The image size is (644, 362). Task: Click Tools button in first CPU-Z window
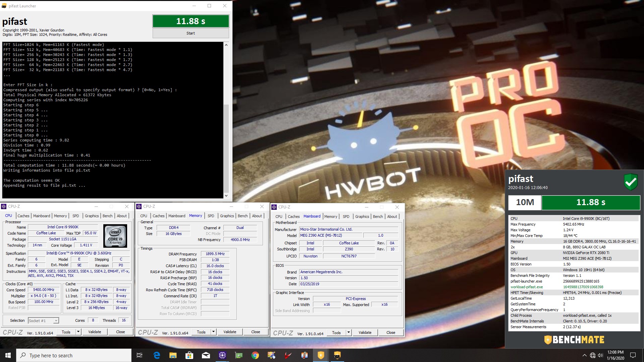pyautogui.click(x=66, y=332)
